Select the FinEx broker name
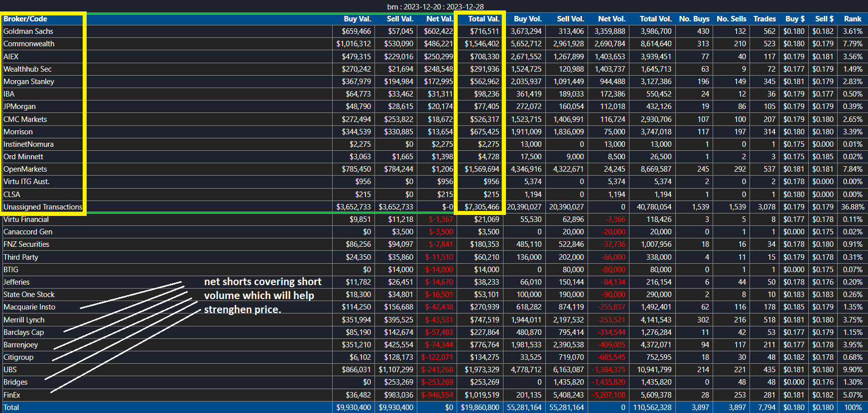Screen dimensions: 868x413 pos(12,395)
